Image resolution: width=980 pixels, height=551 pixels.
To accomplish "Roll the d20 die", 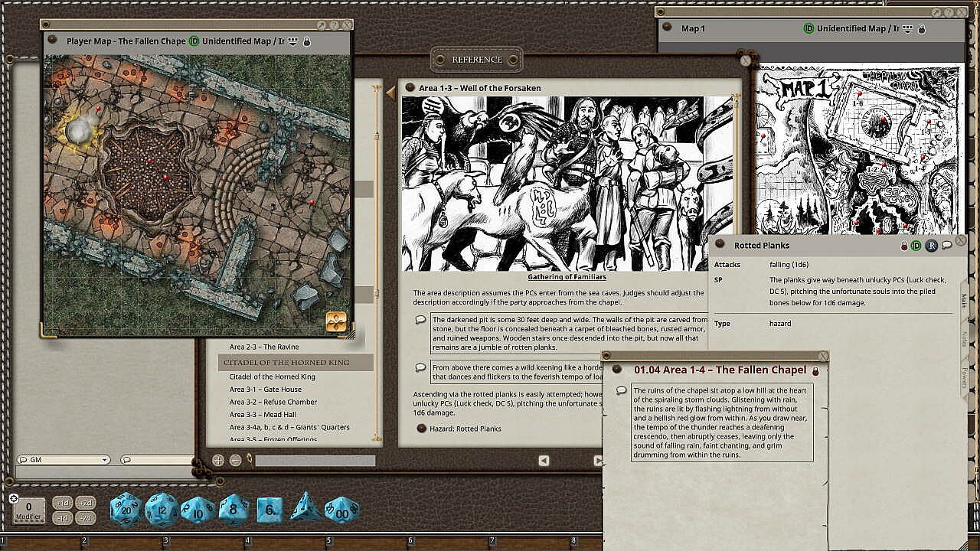I will (126, 510).
